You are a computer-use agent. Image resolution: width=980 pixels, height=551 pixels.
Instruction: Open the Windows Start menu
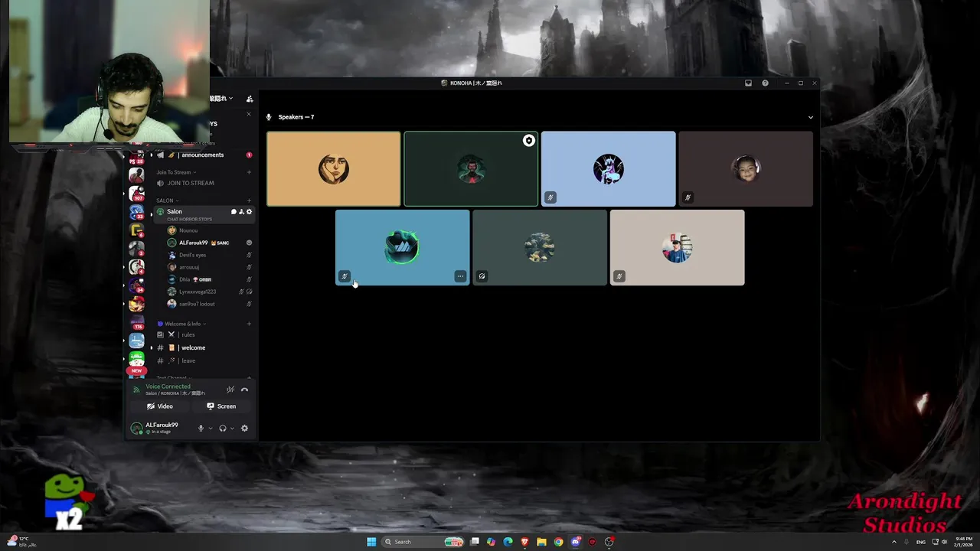[371, 542]
